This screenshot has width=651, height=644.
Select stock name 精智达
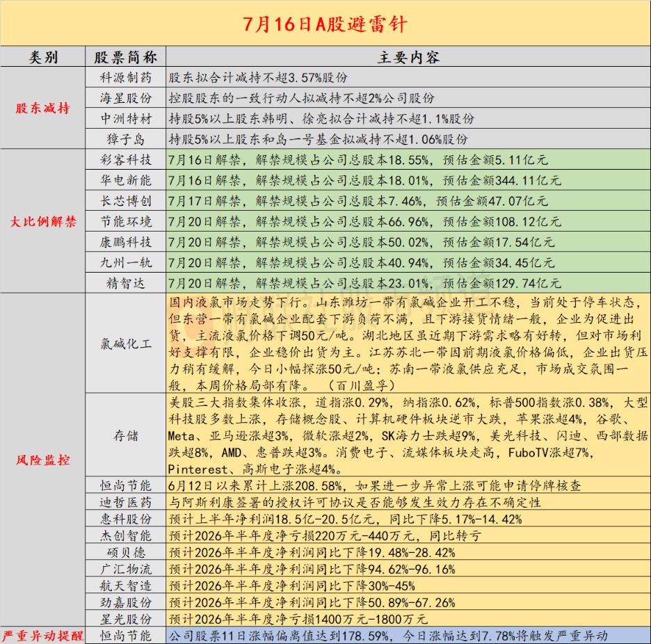coord(125,283)
